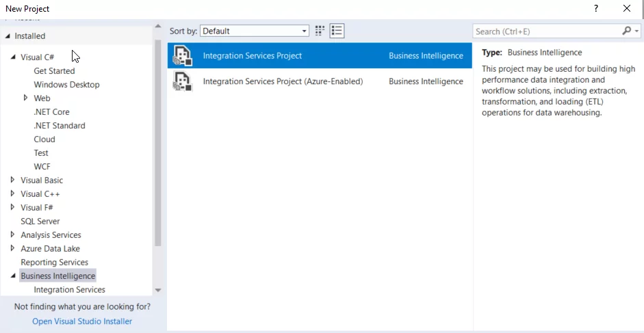Choose Integration Services Project (Azure-Enabled) template name
The height and width of the screenshot is (333, 644).
coord(283,81)
